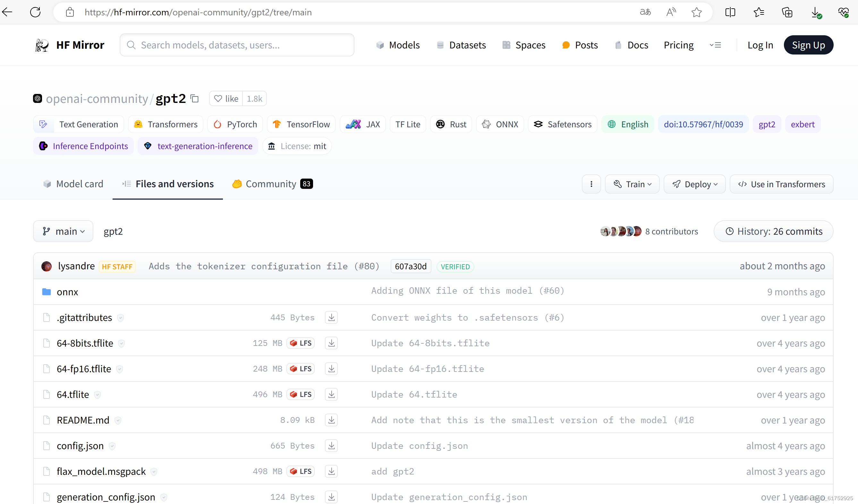Switch to the Model card tab
Image resolution: width=858 pixels, height=504 pixels.
pos(73,184)
